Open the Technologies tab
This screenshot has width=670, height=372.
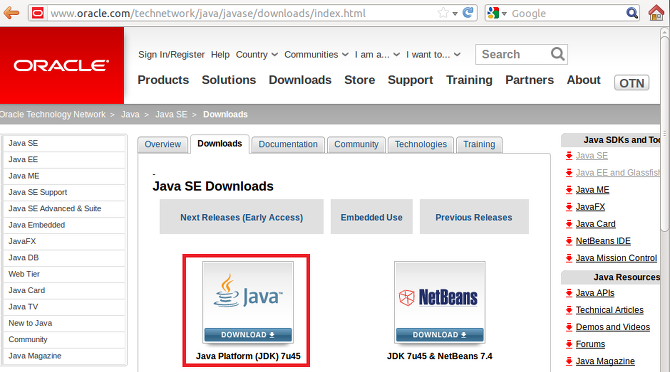point(421,144)
